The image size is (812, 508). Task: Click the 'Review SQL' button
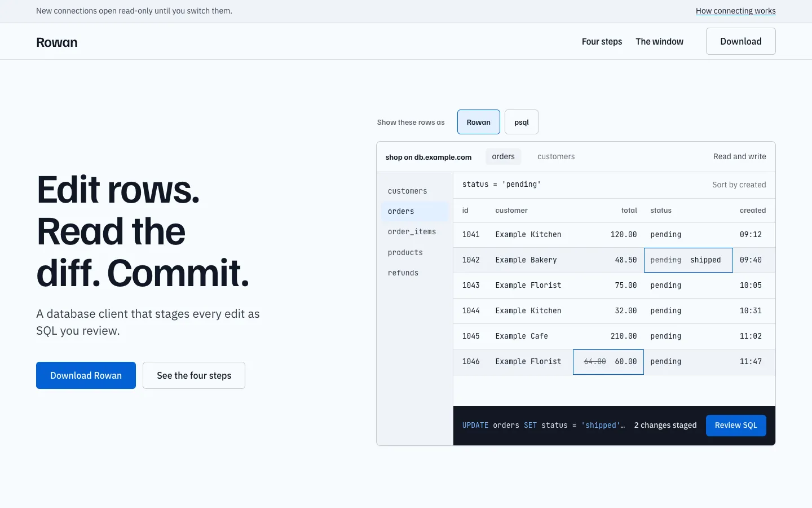point(736,426)
